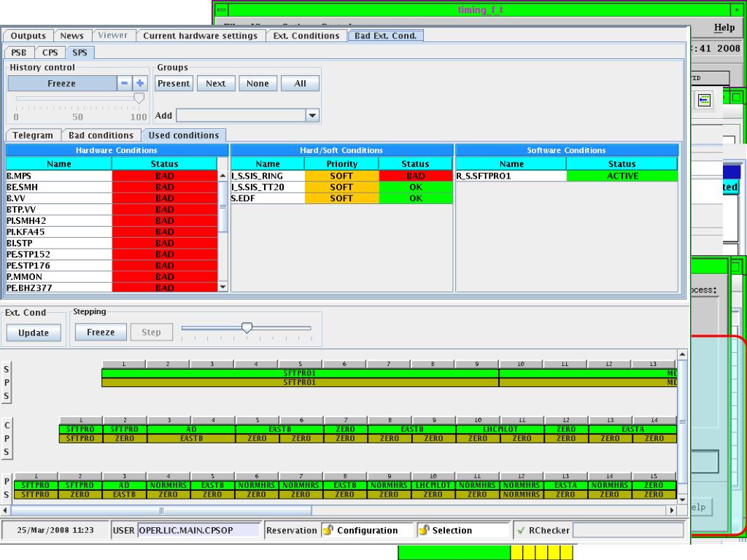Image resolution: width=747 pixels, height=560 pixels.
Task: Click the History control slider thumb
Action: [x=139, y=98]
